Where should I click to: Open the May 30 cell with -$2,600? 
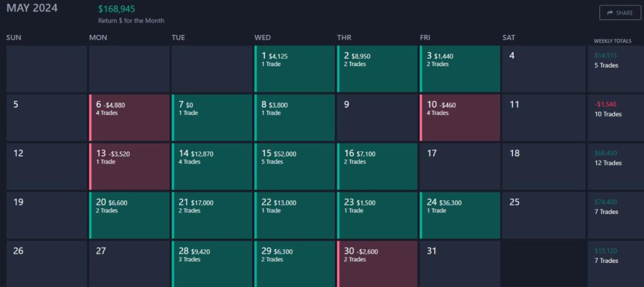377,263
